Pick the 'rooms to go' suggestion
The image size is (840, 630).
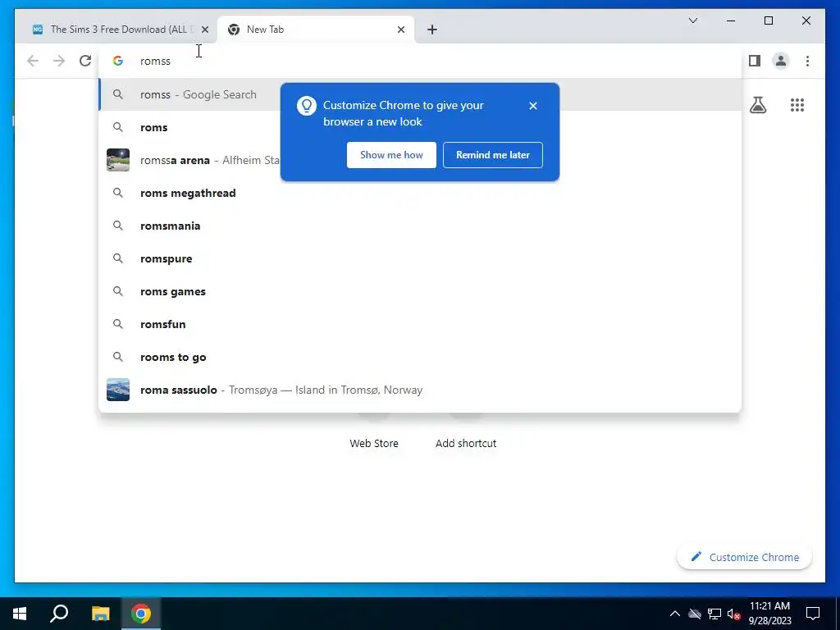[x=420, y=357]
